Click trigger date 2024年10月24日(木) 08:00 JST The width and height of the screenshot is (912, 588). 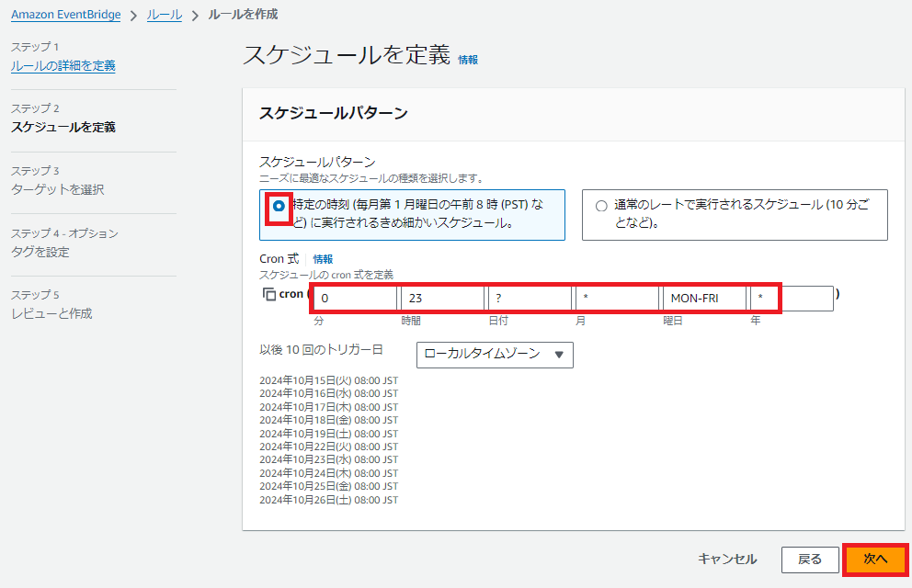(328, 473)
